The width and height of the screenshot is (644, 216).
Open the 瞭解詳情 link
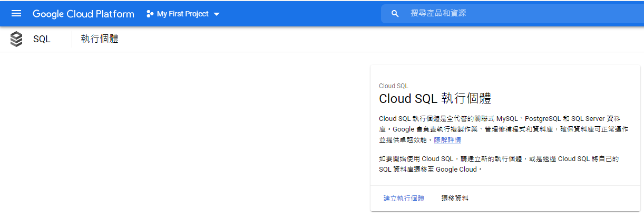[x=447, y=140]
